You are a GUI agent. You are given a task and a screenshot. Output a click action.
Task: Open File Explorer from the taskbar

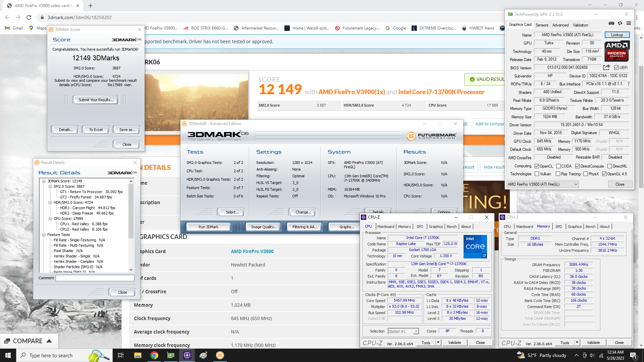(x=138, y=355)
